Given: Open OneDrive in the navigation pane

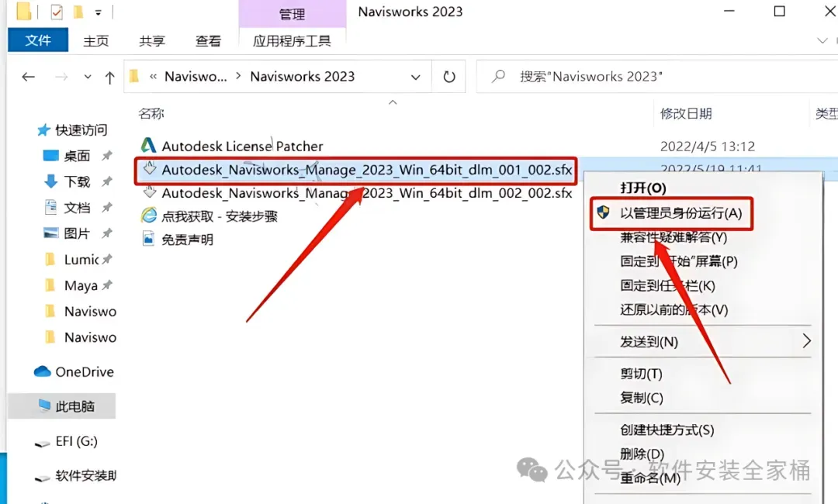Looking at the screenshot, I should [x=85, y=371].
